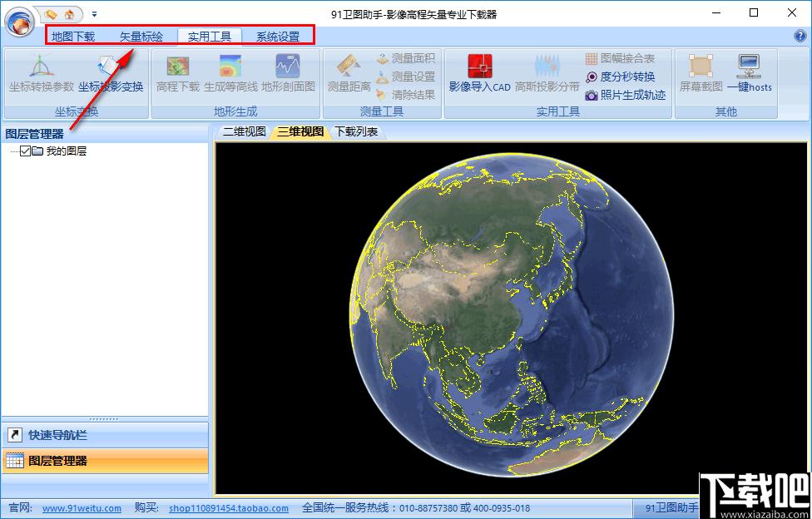Switch to the 地图下载 ribbon tab
Screen dimensions: 812x519
(x=73, y=37)
